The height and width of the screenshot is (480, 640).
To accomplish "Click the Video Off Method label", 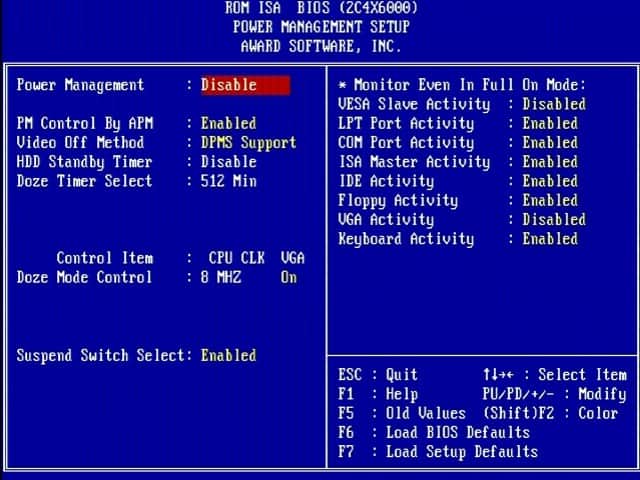I will [80, 142].
